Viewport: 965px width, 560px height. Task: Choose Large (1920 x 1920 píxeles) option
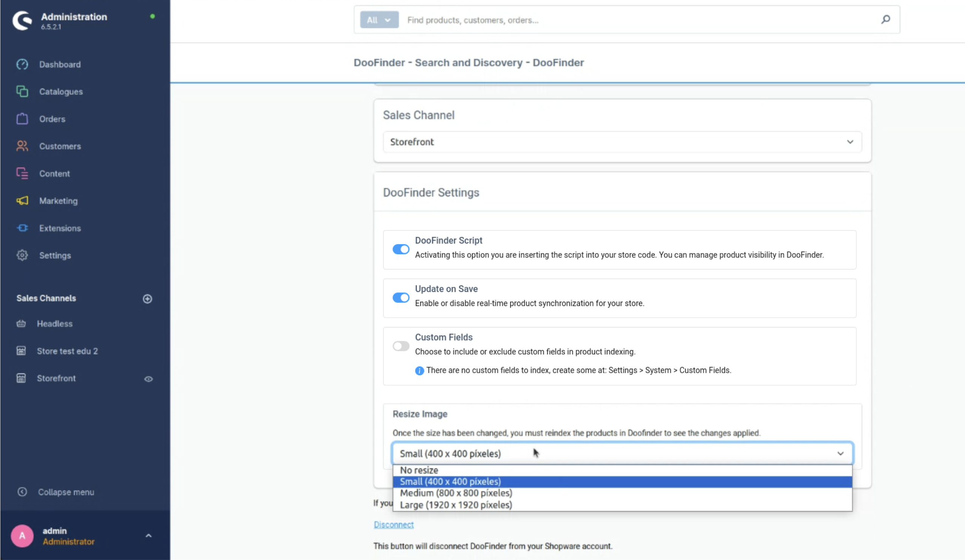(x=622, y=505)
